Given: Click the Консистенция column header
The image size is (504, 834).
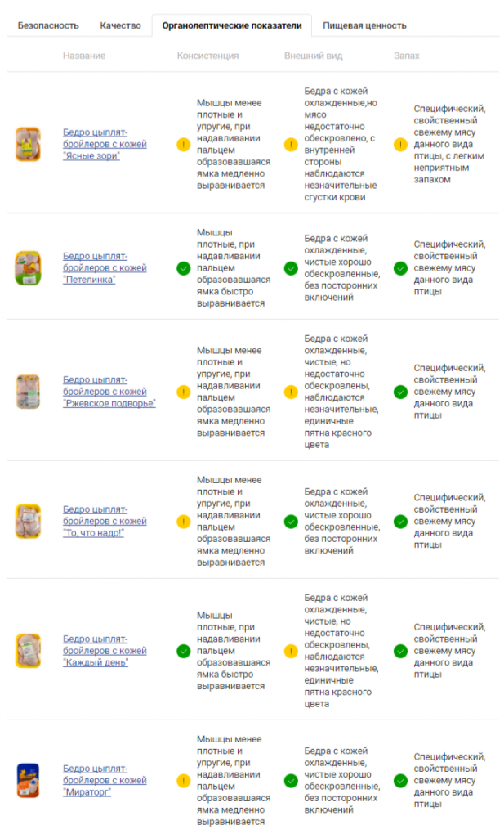Looking at the screenshot, I should coord(207,56).
